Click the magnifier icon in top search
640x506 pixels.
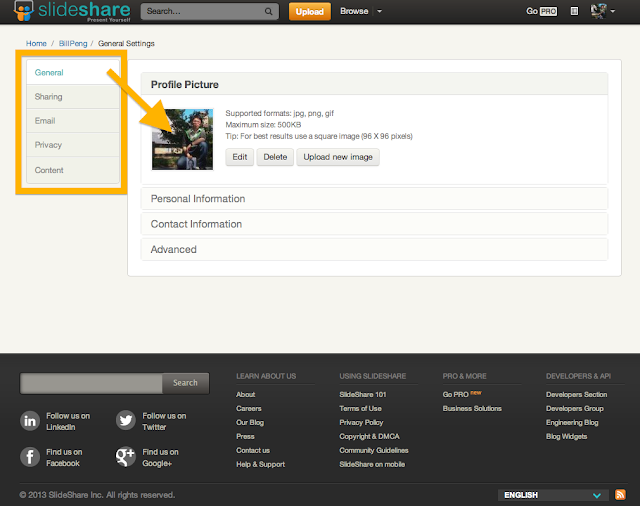pos(269,11)
